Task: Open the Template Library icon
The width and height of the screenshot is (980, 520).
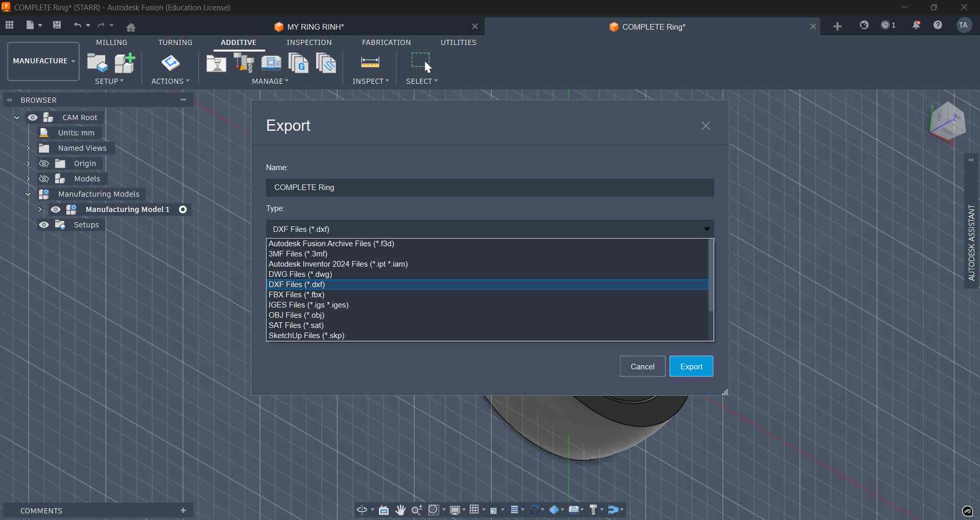Action: coord(326,63)
